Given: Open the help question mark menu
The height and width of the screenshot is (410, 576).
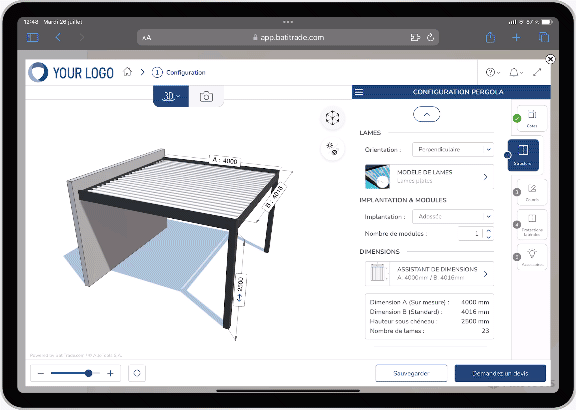Looking at the screenshot, I should pos(493,72).
